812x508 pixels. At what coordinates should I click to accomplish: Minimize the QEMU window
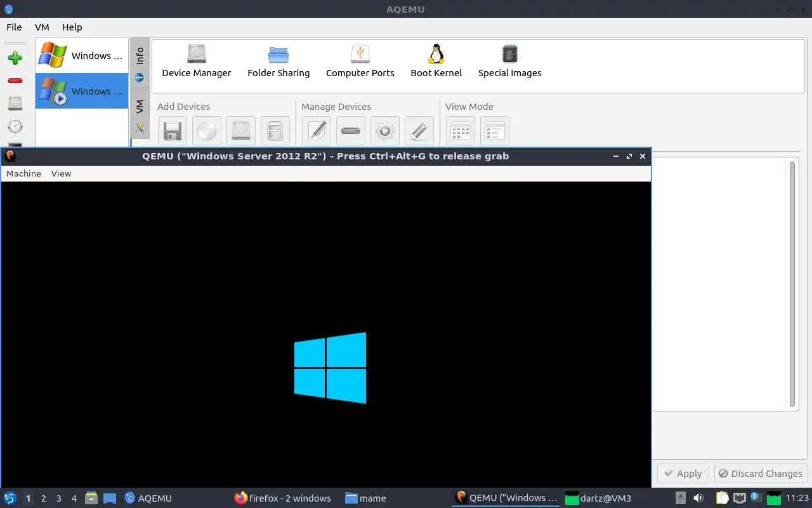click(616, 156)
